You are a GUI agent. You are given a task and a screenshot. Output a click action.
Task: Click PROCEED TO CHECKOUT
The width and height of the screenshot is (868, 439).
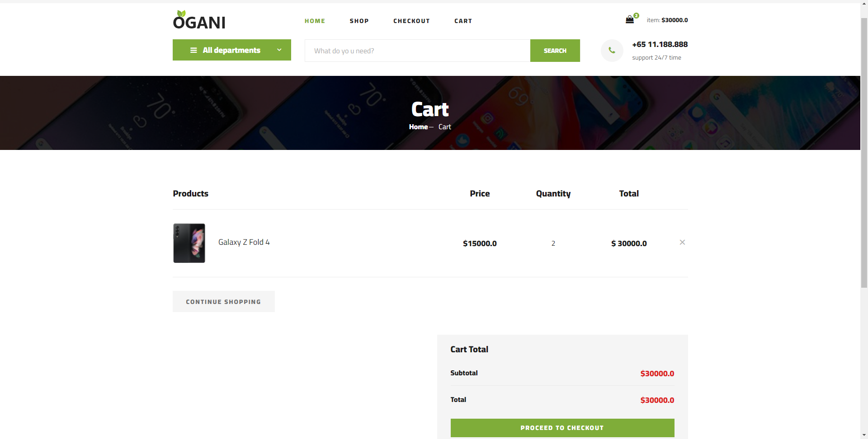[562, 428]
